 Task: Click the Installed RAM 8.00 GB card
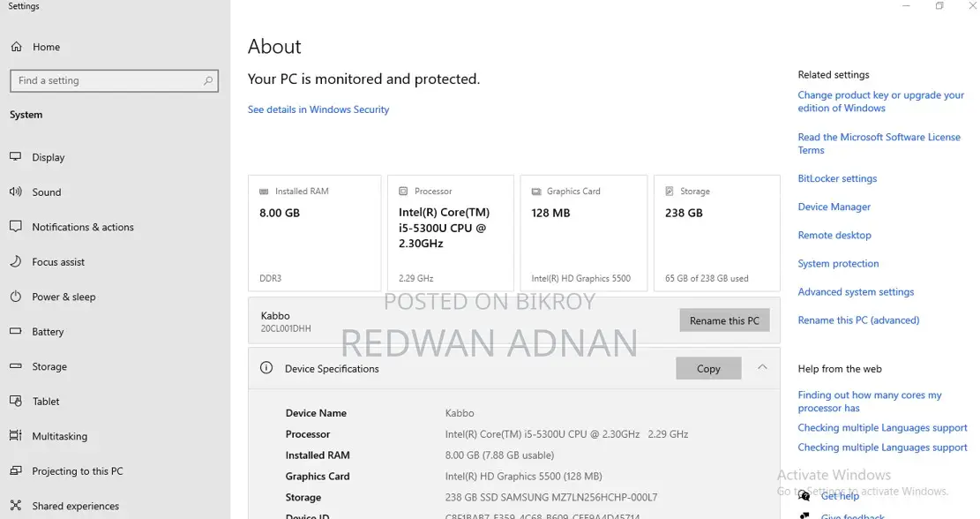314,233
